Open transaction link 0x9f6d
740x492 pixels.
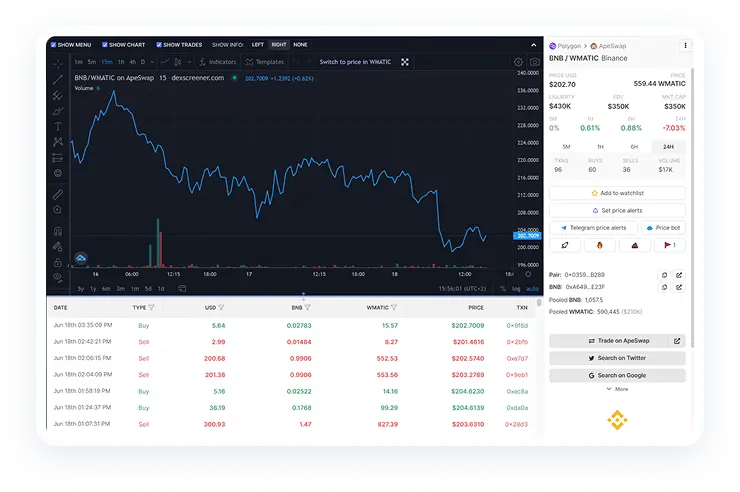(x=517, y=325)
